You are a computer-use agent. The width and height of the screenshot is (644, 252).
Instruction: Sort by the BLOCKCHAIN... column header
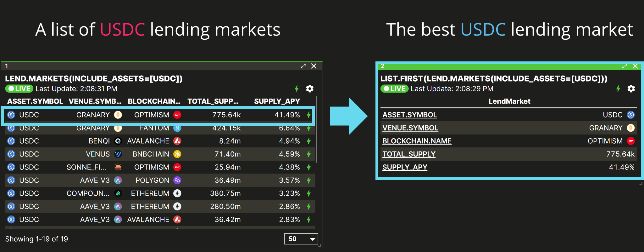154,101
